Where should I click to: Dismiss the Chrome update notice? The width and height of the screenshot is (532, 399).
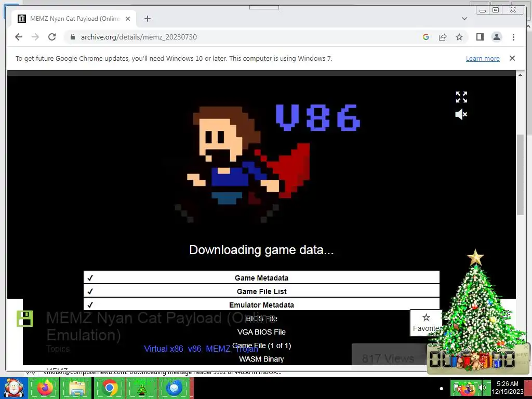click(512, 58)
